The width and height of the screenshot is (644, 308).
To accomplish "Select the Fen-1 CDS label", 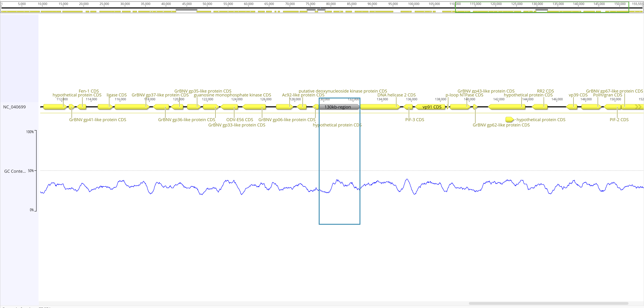I will tap(89, 91).
